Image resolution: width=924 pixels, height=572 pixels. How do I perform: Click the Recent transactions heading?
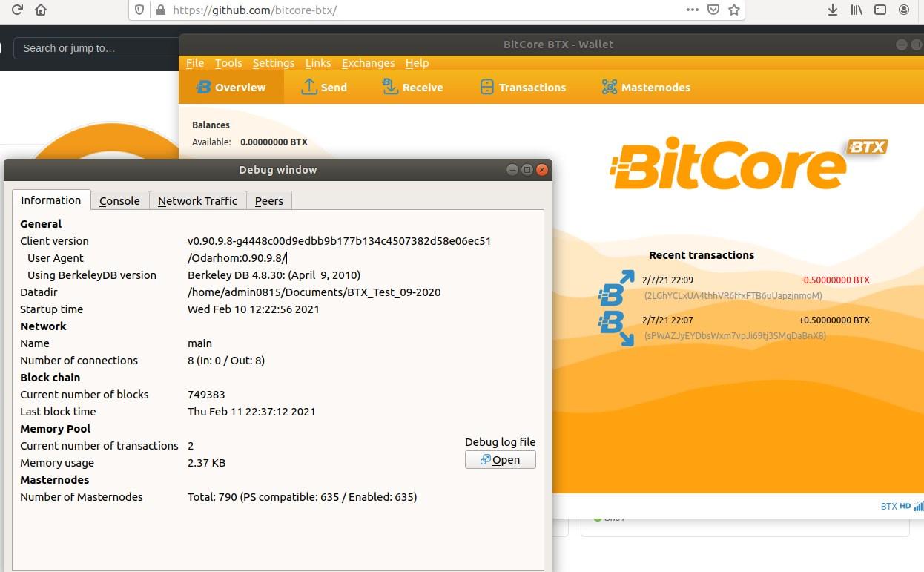click(702, 255)
